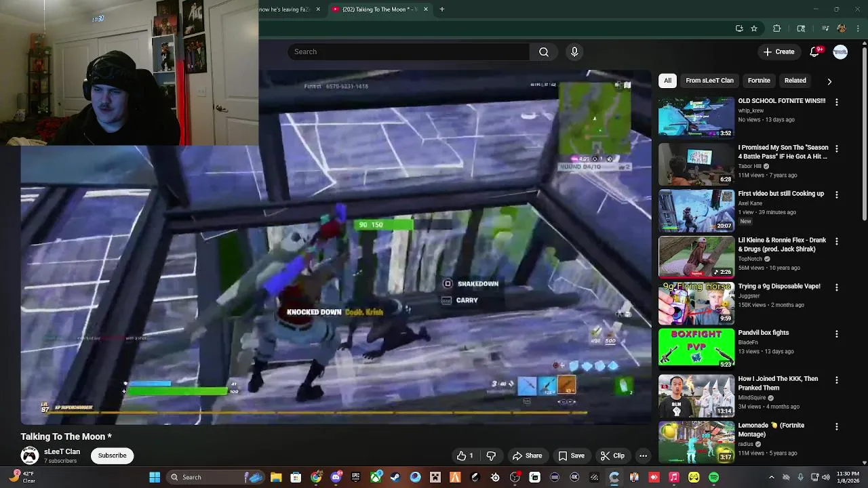Screen dimensions: 868x488
Task: Start voice search with the microphone icon
Action: point(574,52)
